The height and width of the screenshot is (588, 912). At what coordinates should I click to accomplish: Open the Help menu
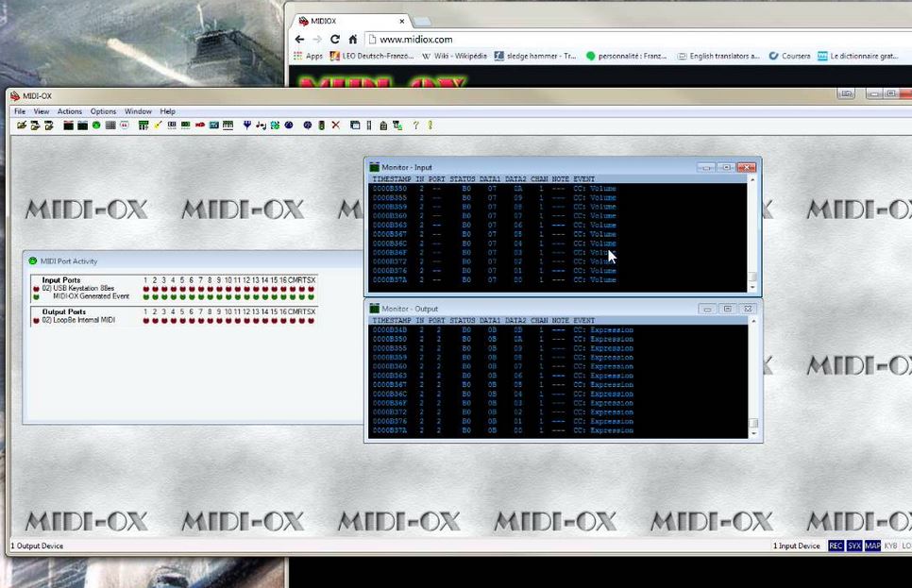pos(167,111)
